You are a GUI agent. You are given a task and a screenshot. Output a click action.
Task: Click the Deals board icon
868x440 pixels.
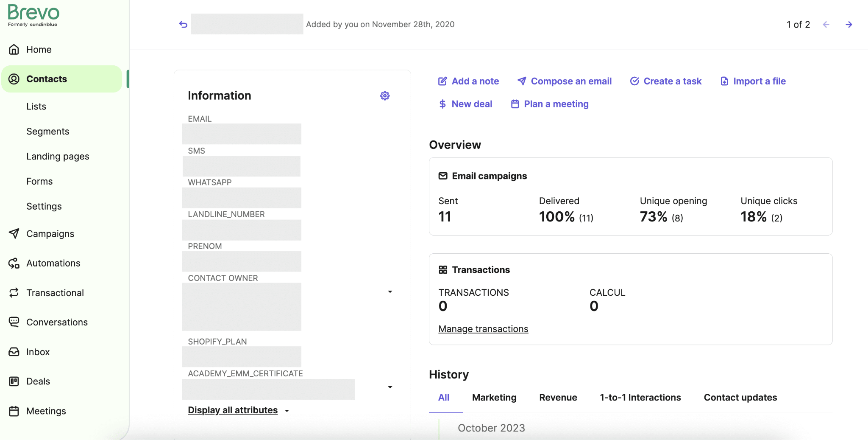tap(14, 381)
